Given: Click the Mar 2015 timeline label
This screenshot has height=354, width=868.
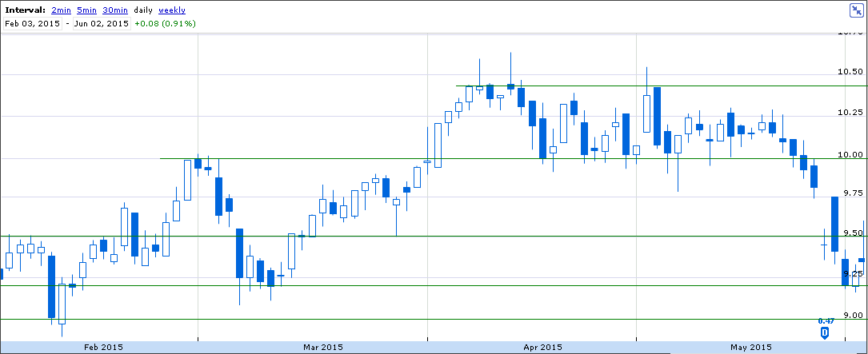Looking at the screenshot, I should (323, 348).
